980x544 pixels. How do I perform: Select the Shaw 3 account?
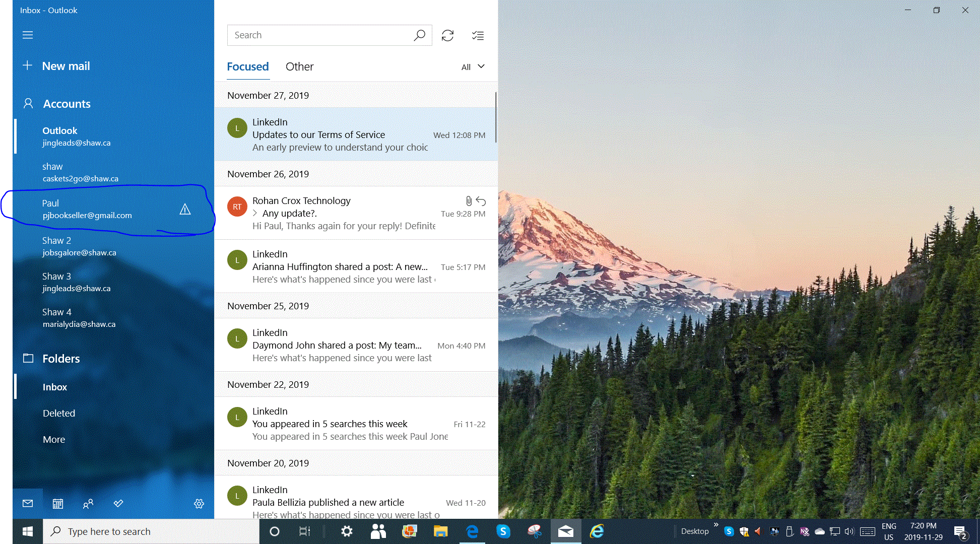pyautogui.click(x=114, y=282)
